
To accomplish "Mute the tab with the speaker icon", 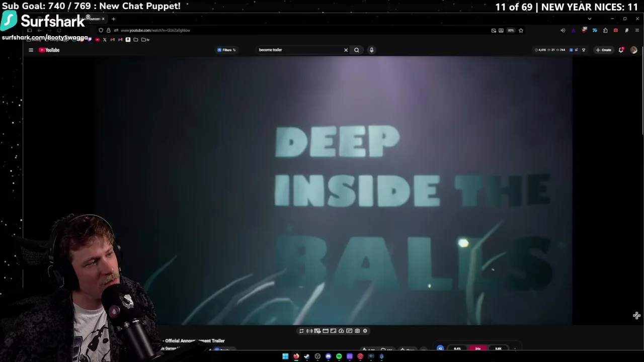I will (x=563, y=30).
